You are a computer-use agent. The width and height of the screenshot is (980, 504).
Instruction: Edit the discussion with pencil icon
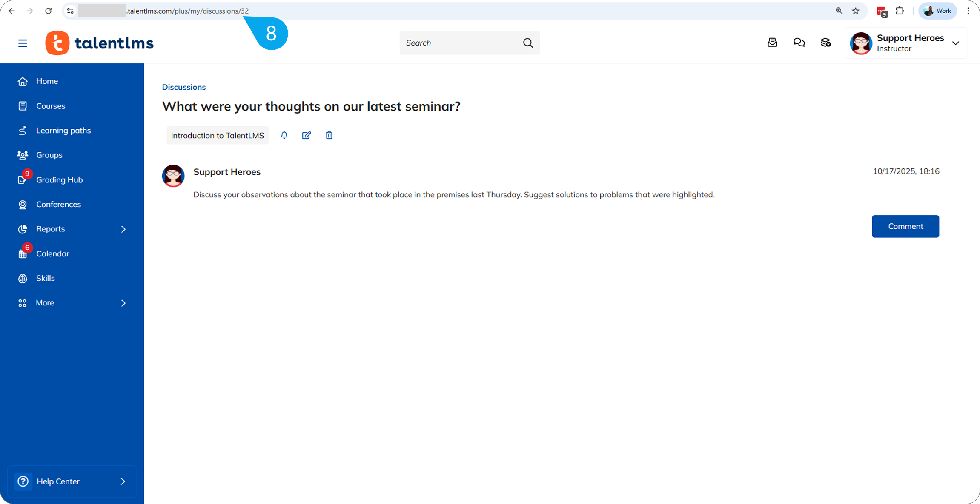tap(307, 135)
